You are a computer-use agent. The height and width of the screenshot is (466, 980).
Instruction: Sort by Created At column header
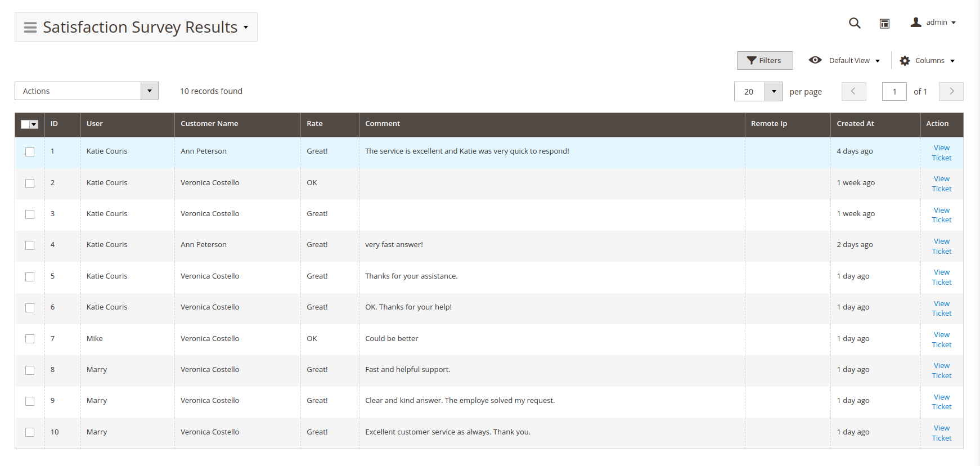(855, 124)
